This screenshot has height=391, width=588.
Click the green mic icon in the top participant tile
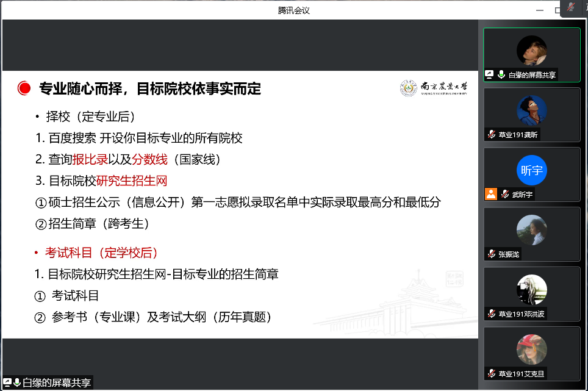coord(501,74)
